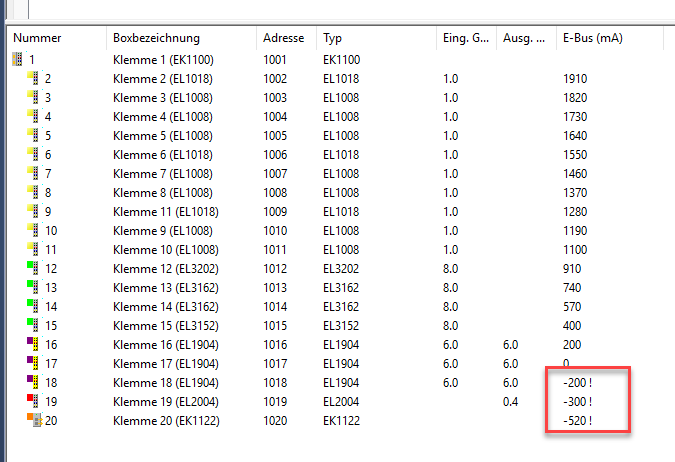Select the Klemme 17 (EL1904) entry
675x462 pixels.
pyautogui.click(x=166, y=364)
